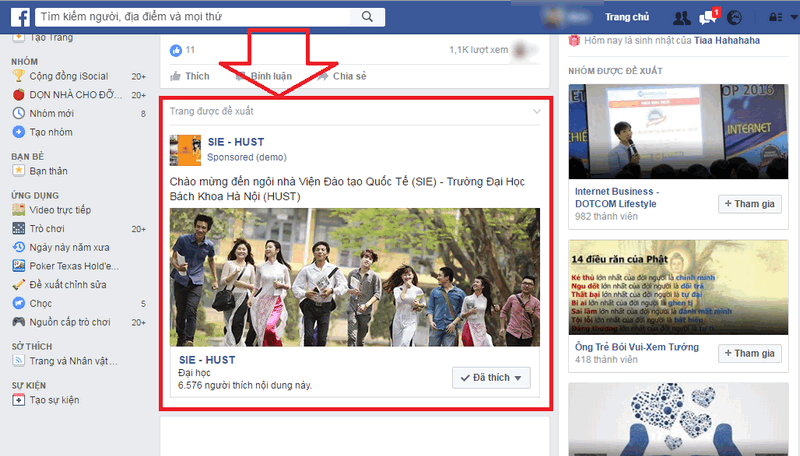Expand the suggested page options chevron

537,111
